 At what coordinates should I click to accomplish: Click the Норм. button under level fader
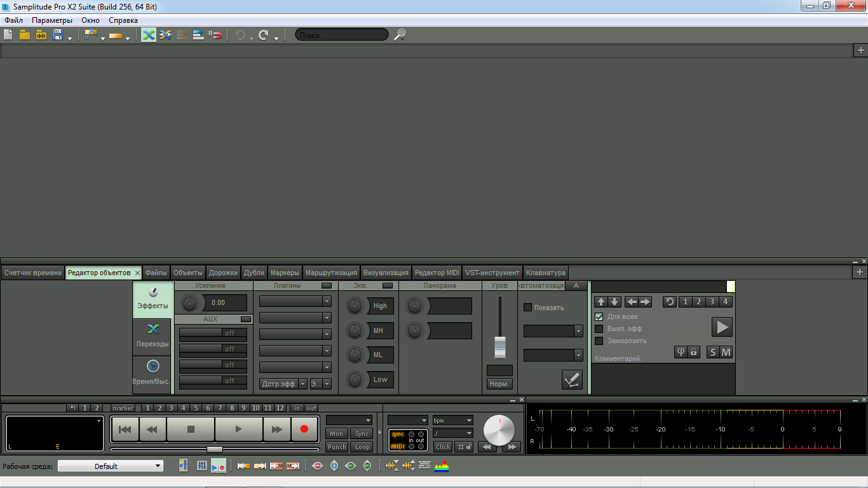(x=499, y=384)
